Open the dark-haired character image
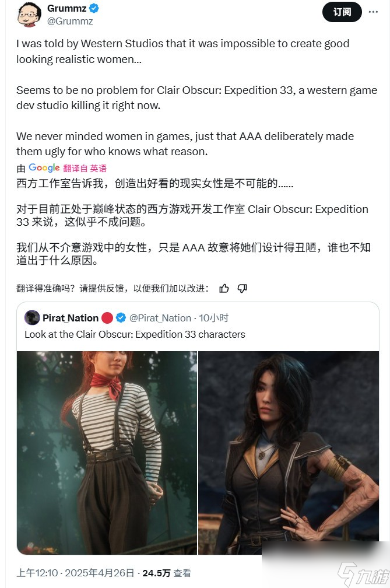 (x=289, y=453)
